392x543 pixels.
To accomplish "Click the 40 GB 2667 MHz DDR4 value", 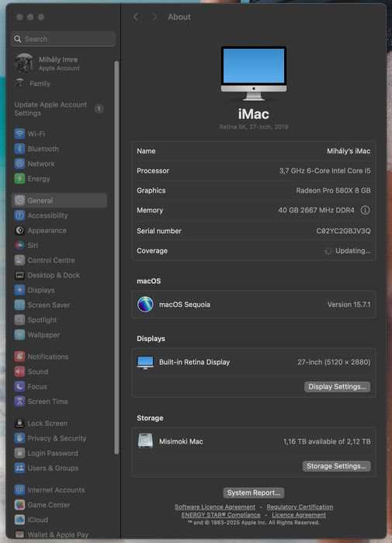I will (x=316, y=211).
